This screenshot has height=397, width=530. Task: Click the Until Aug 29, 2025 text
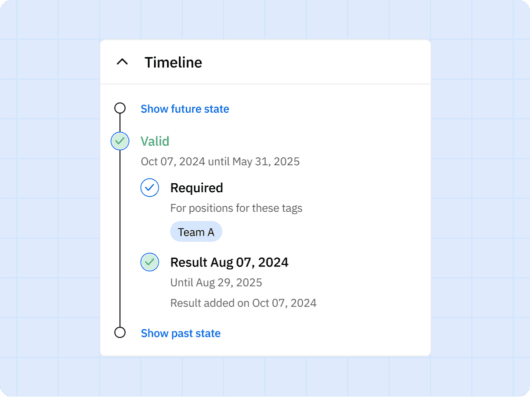pos(216,282)
